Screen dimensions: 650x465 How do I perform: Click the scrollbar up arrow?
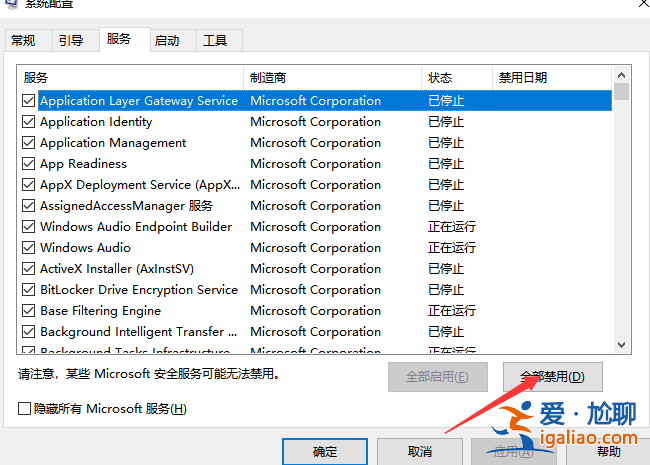(621, 75)
